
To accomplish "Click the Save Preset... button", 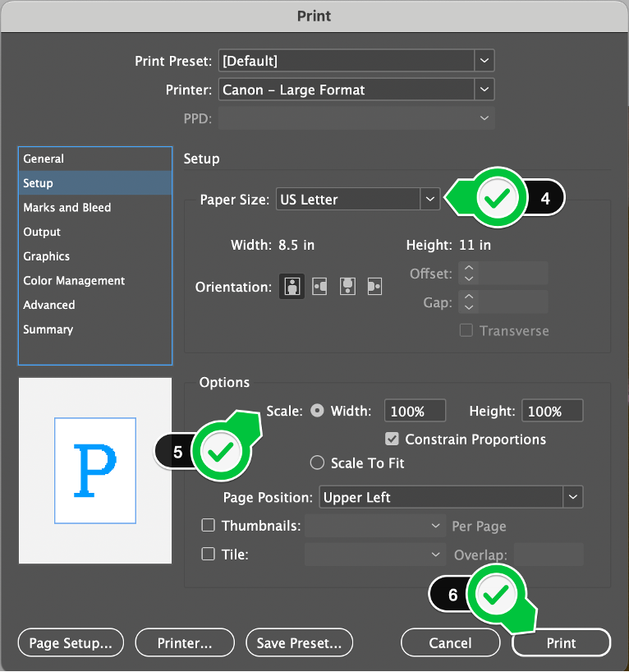I will point(299,642).
